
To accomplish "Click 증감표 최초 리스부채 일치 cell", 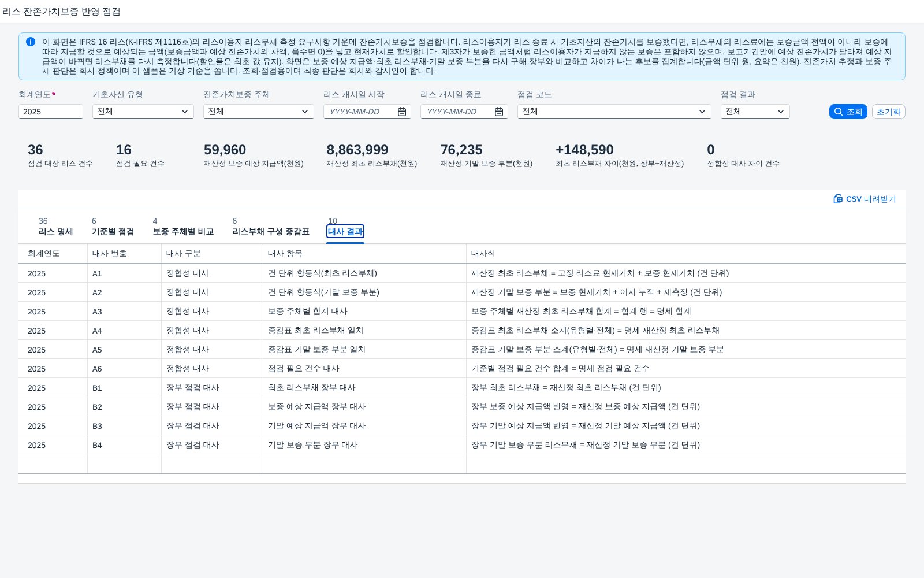I will click(x=364, y=331).
